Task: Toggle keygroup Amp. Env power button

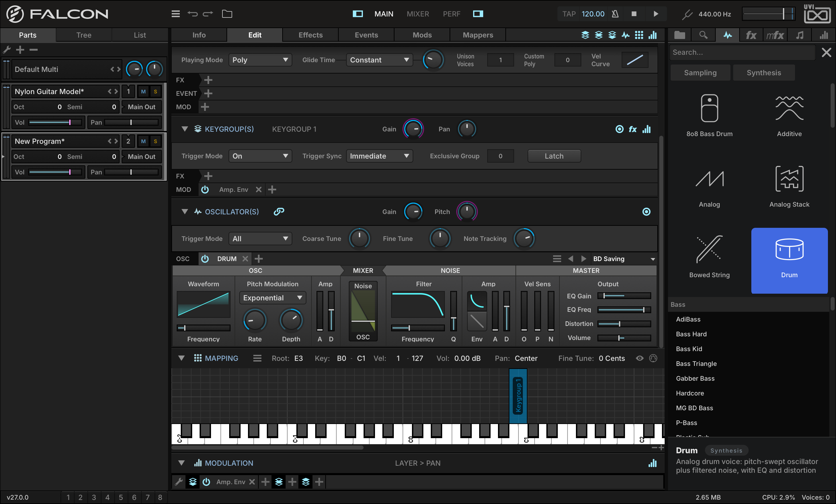Action: click(205, 190)
